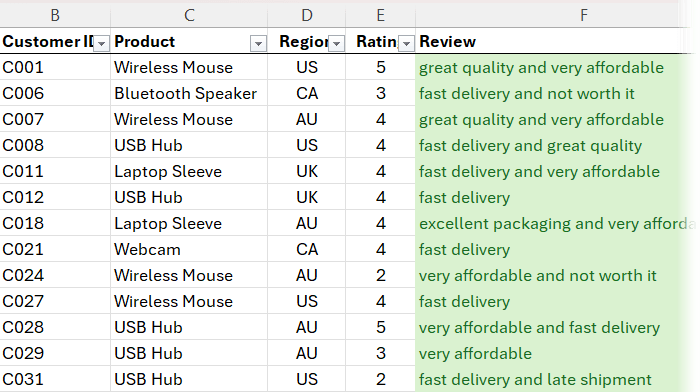Select cell with customer C028

(55, 327)
